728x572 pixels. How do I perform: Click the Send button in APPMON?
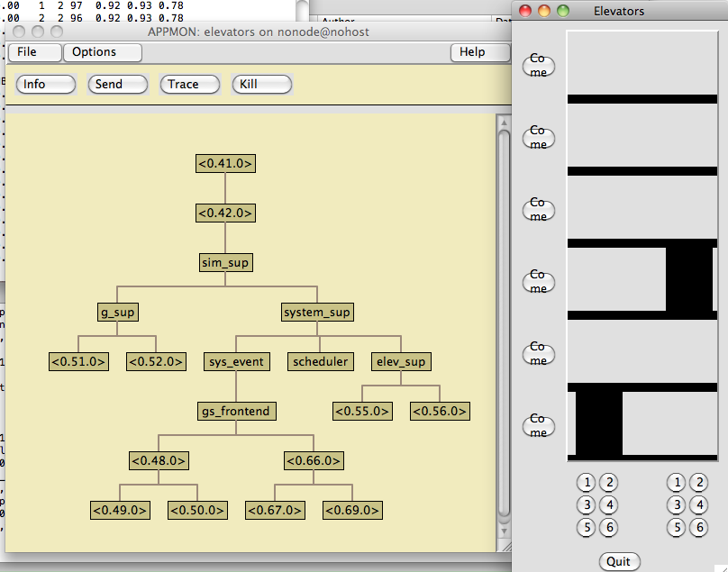tap(118, 85)
